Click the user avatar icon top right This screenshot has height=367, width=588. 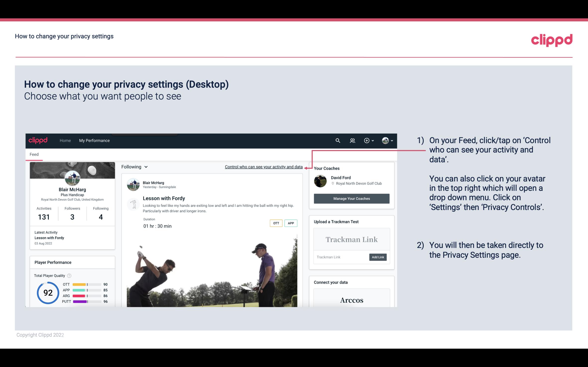coord(385,140)
